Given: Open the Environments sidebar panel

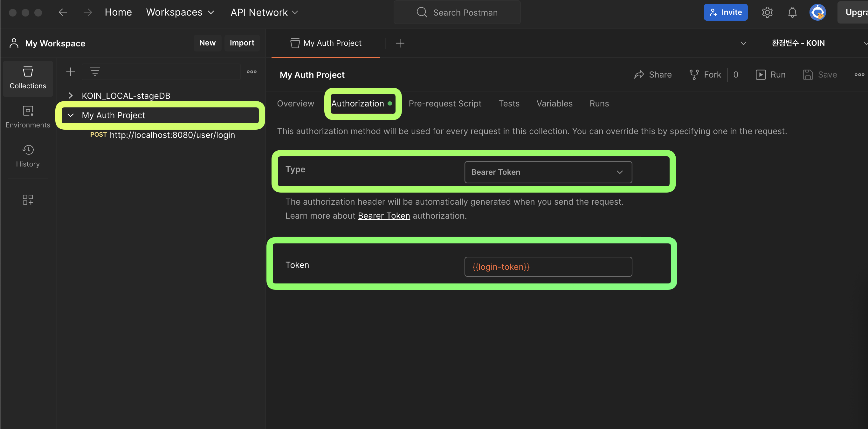Looking at the screenshot, I should 28,117.
